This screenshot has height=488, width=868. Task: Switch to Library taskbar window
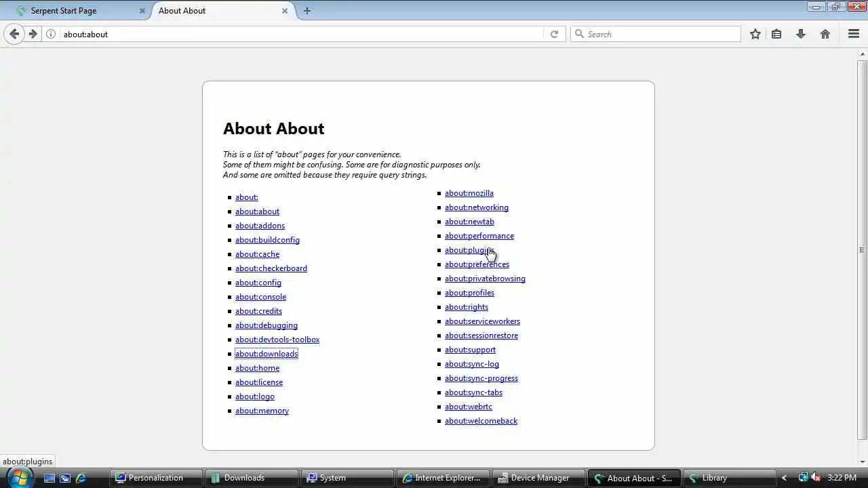tap(730, 478)
